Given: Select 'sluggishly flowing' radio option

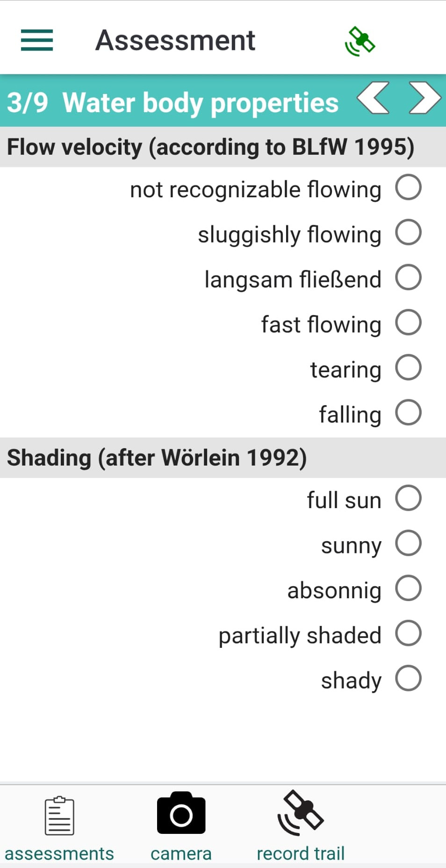Looking at the screenshot, I should pos(408,232).
